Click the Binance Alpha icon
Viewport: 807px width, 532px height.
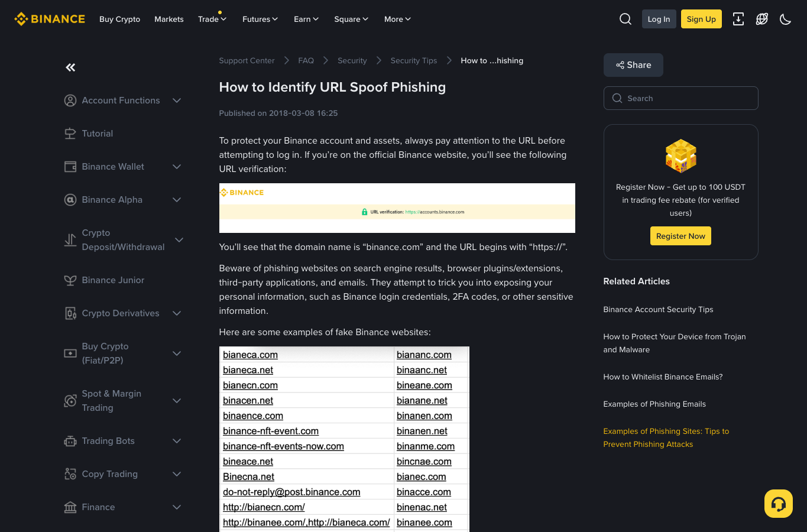pos(70,200)
